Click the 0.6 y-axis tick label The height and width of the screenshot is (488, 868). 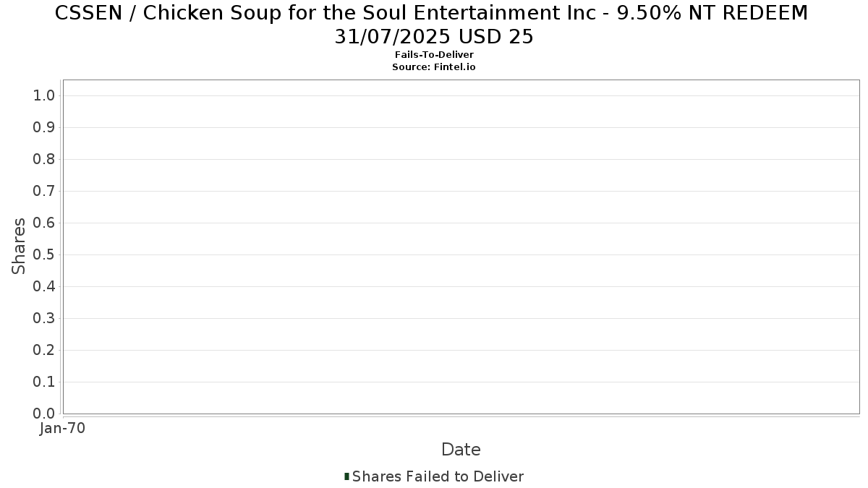tap(45, 223)
